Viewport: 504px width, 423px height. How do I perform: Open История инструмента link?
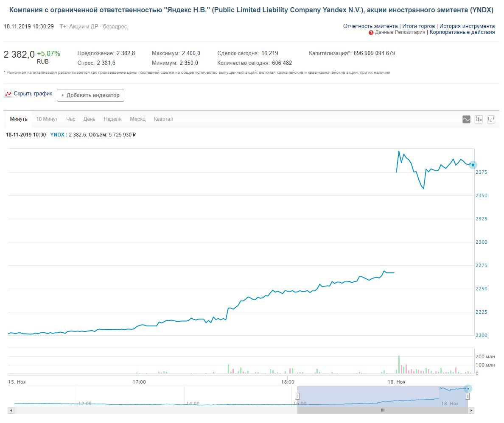467,26
